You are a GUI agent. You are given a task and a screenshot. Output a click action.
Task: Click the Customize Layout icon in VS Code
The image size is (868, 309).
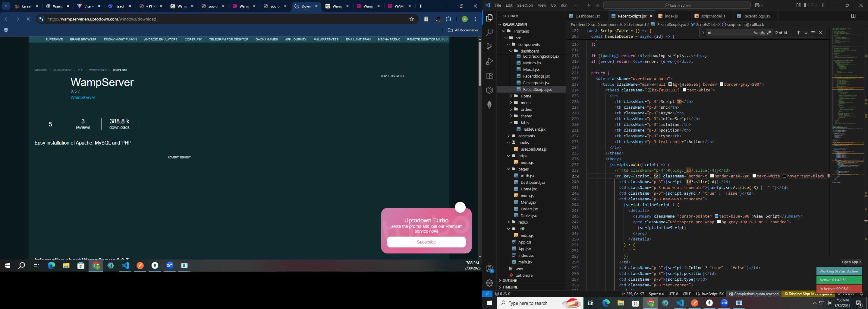[x=798, y=5]
